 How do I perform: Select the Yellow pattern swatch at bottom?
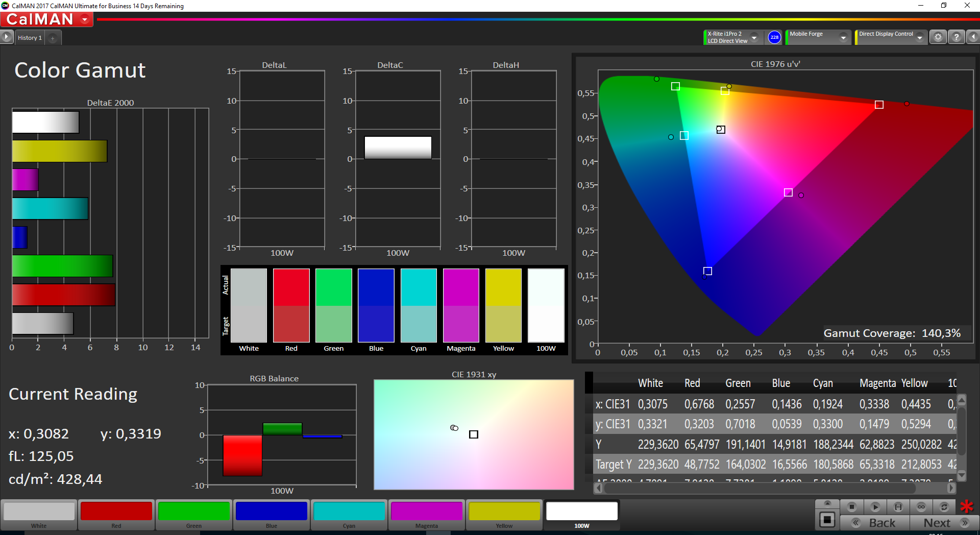click(x=504, y=515)
